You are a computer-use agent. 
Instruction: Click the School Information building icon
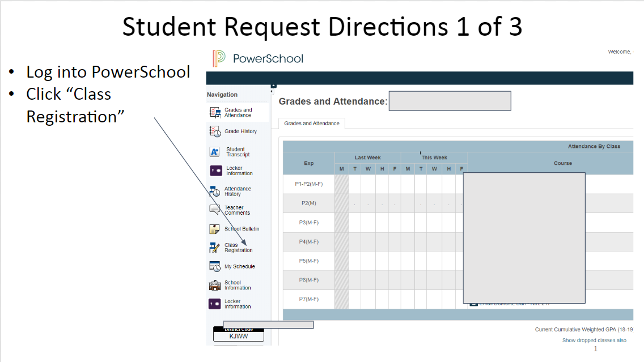[x=215, y=285]
